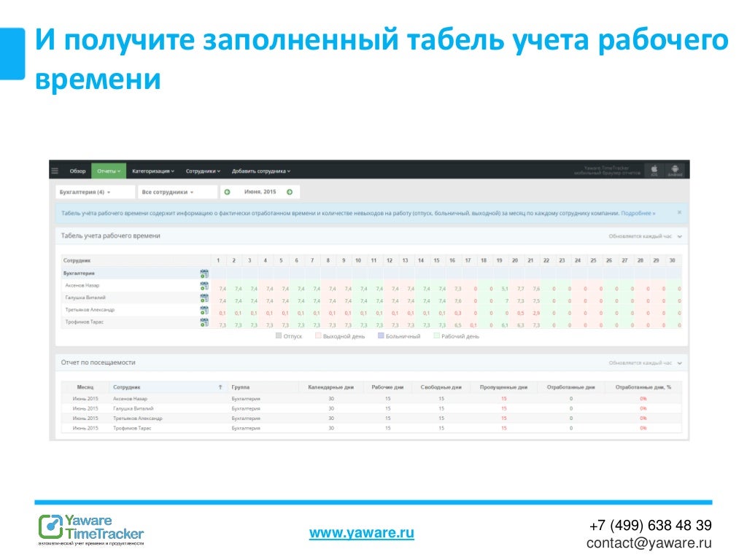
Task: Click the Больничный legend swatch
Action: click(x=381, y=335)
